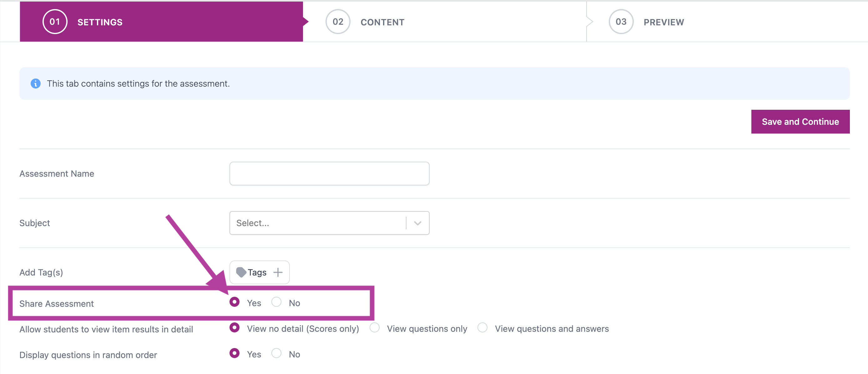Select No for Share Assessment

coord(276,302)
